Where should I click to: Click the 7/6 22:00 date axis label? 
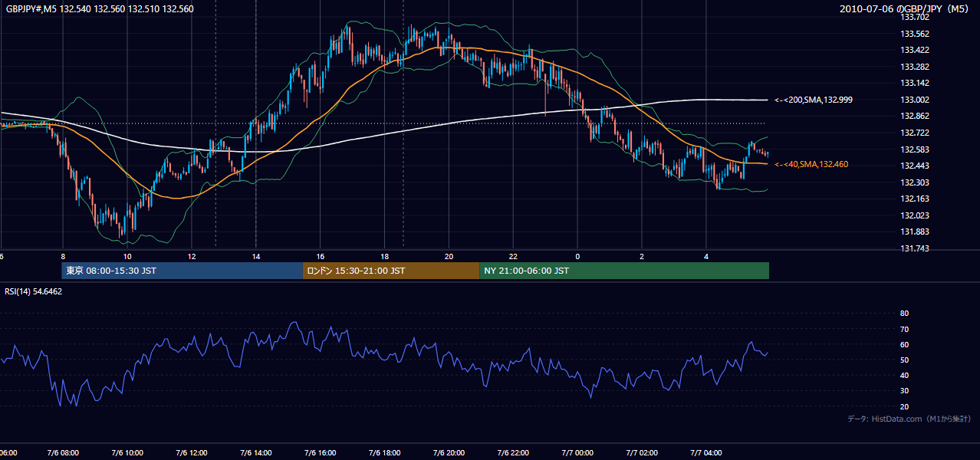[514, 453]
